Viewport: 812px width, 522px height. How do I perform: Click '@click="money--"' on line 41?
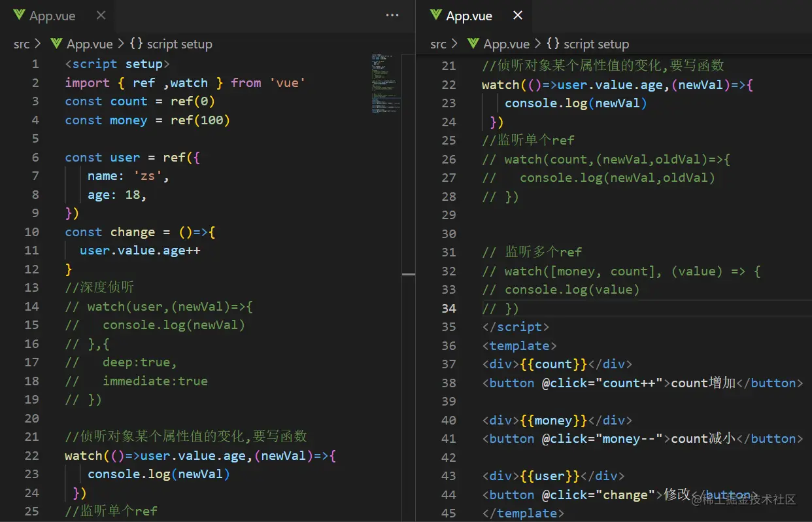(602, 439)
